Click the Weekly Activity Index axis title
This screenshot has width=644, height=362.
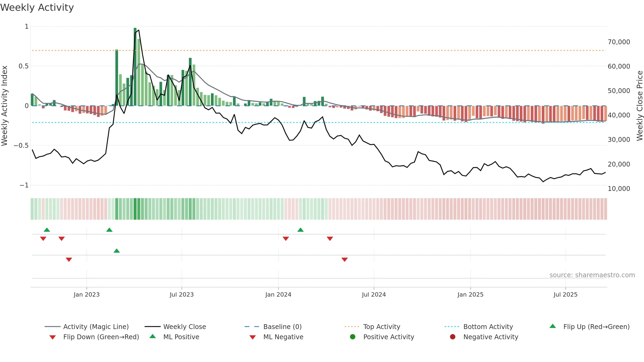click(x=4, y=106)
